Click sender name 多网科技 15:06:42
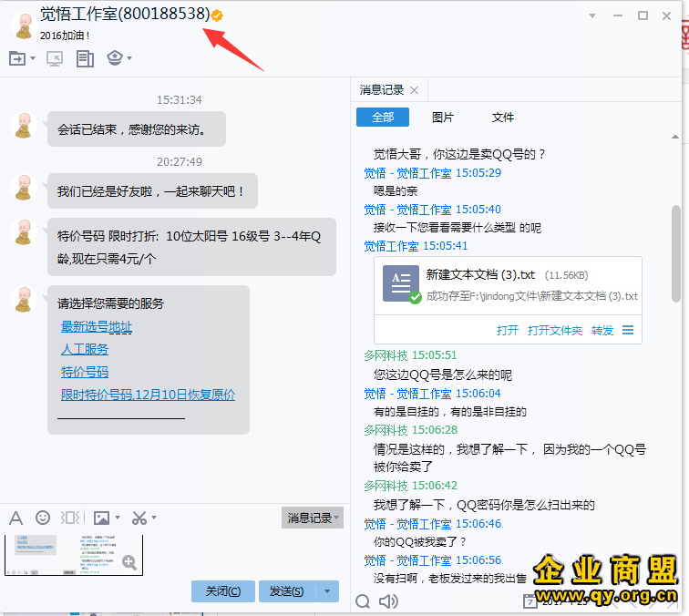The image size is (689, 616). click(x=410, y=486)
